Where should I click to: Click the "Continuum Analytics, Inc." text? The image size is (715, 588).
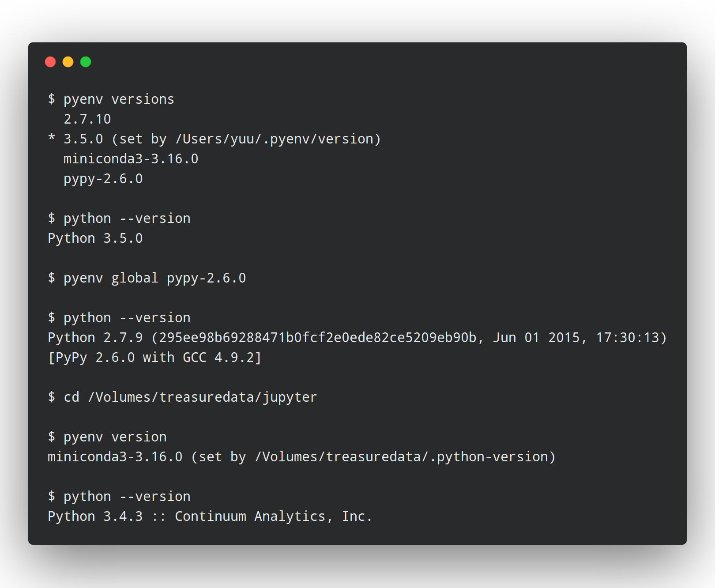[x=274, y=516]
